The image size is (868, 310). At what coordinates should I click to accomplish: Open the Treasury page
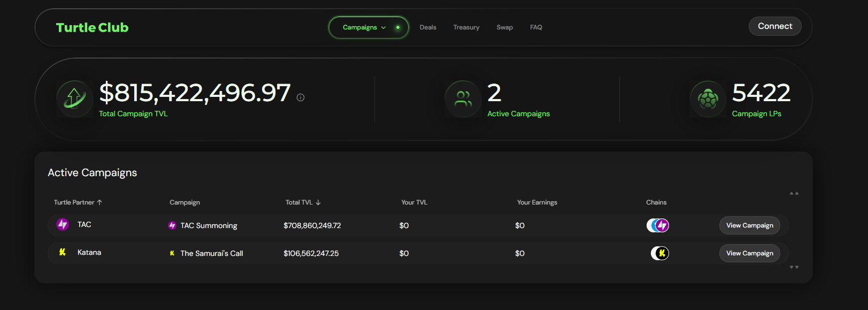[466, 27]
